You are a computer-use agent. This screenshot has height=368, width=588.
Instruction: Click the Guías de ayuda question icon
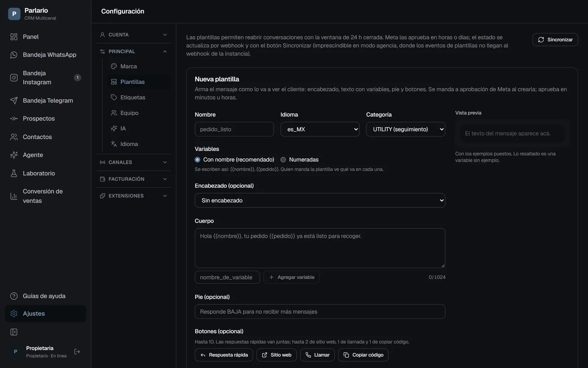[x=14, y=296]
